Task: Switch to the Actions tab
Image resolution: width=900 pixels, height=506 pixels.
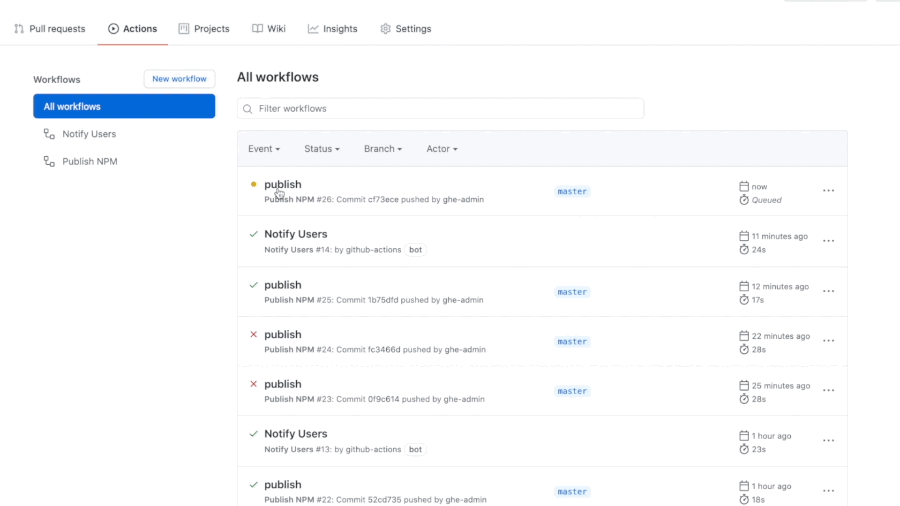Action: coord(133,29)
